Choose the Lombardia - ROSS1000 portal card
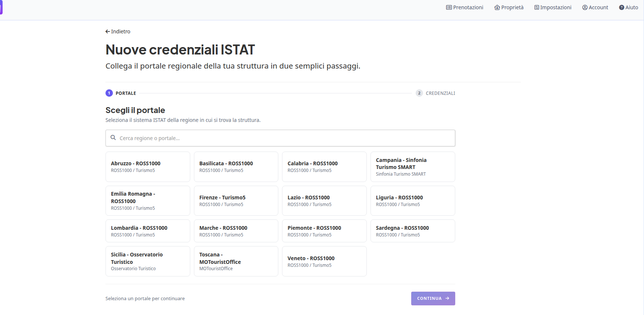644x315 pixels. [x=148, y=231]
